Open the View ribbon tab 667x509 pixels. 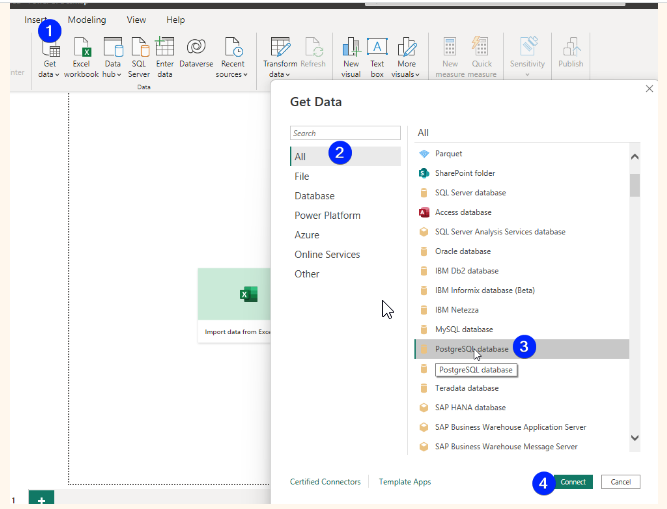pyautogui.click(x=136, y=20)
